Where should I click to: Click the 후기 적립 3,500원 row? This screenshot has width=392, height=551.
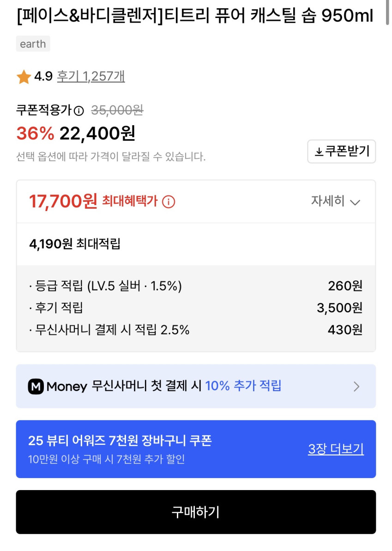pos(196,308)
